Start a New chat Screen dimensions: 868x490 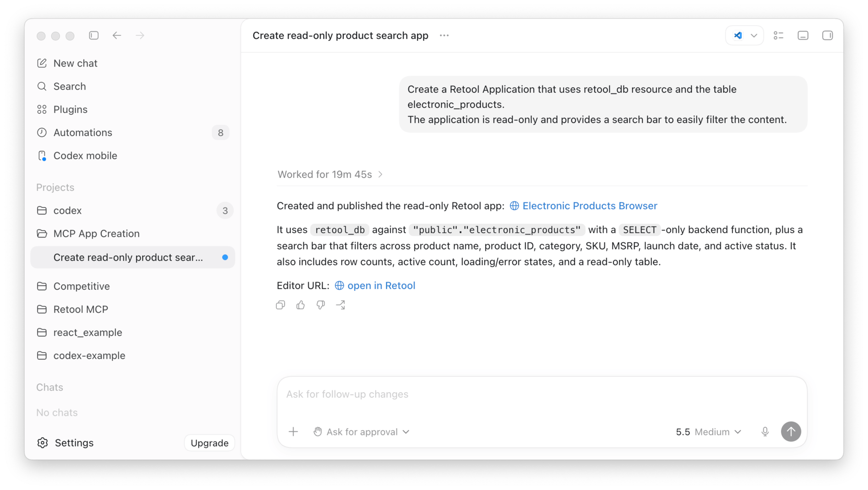(x=133, y=63)
